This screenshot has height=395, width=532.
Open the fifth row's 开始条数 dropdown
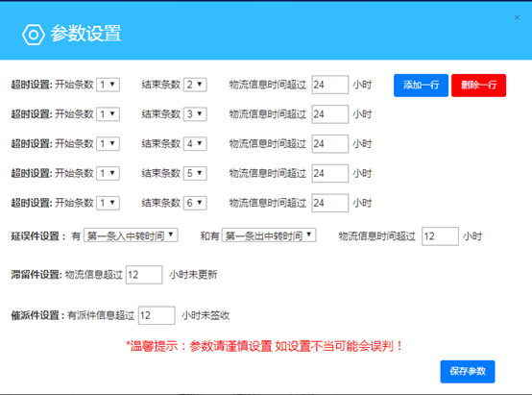tap(108, 203)
